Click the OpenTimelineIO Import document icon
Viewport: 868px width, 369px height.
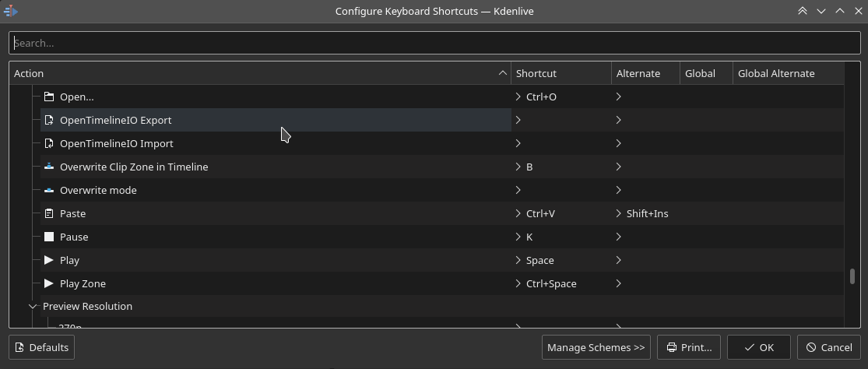pos(49,143)
